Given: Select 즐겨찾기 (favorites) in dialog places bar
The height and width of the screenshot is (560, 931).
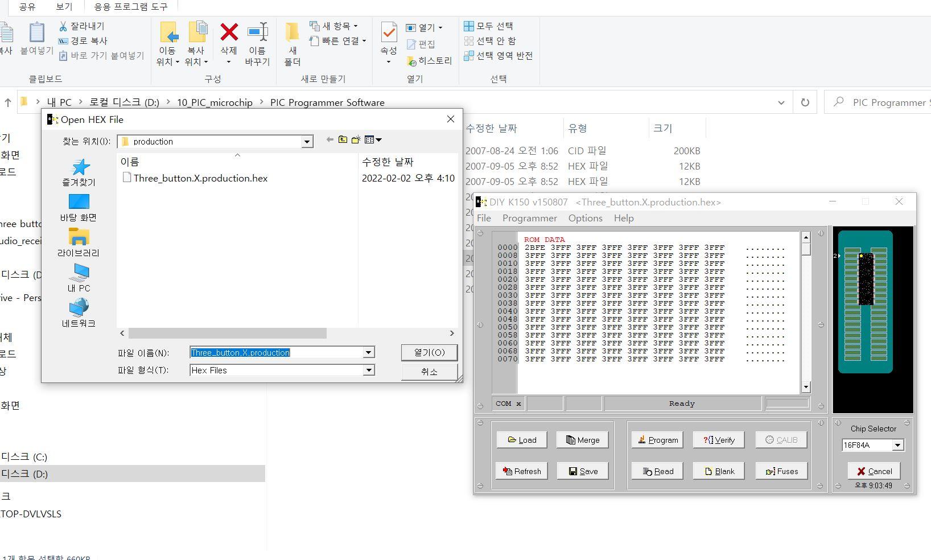Looking at the screenshot, I should (x=79, y=173).
